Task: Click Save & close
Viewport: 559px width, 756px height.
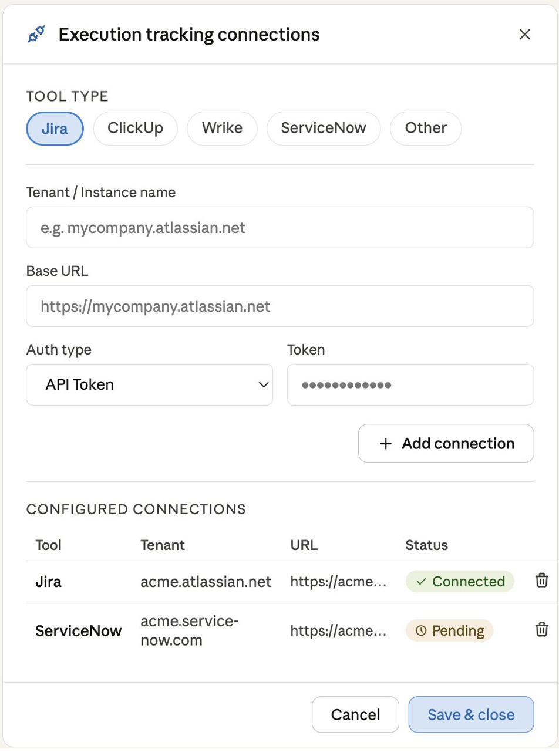Action: (x=471, y=714)
